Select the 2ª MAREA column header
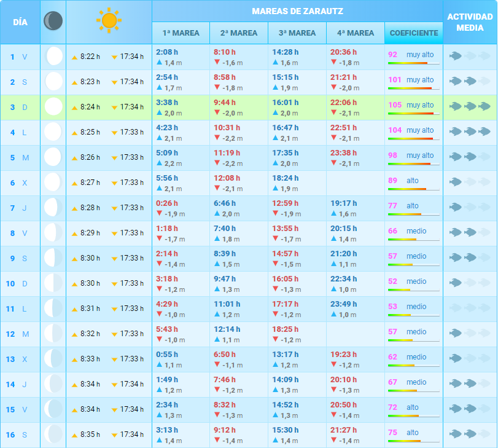The height and width of the screenshot is (448, 498). 239,33
